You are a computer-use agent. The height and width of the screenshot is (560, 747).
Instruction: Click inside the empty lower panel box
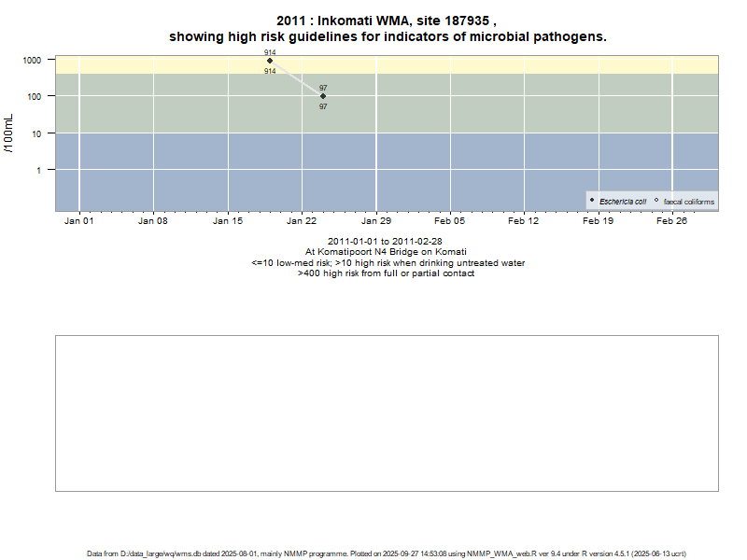387,413
